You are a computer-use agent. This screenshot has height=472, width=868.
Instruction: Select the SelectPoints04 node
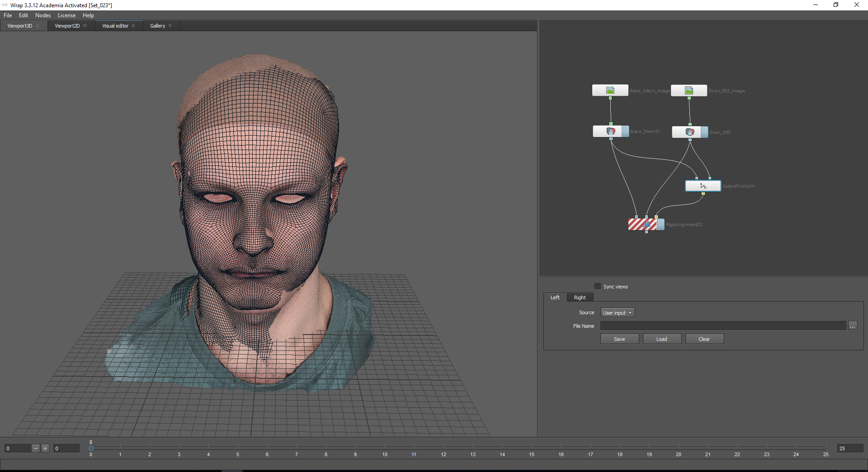[x=703, y=186]
